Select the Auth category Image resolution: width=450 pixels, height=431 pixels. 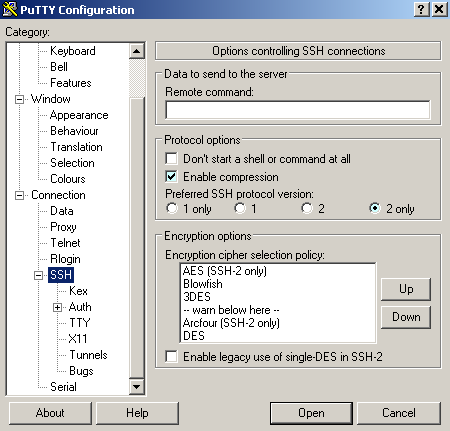coord(80,307)
